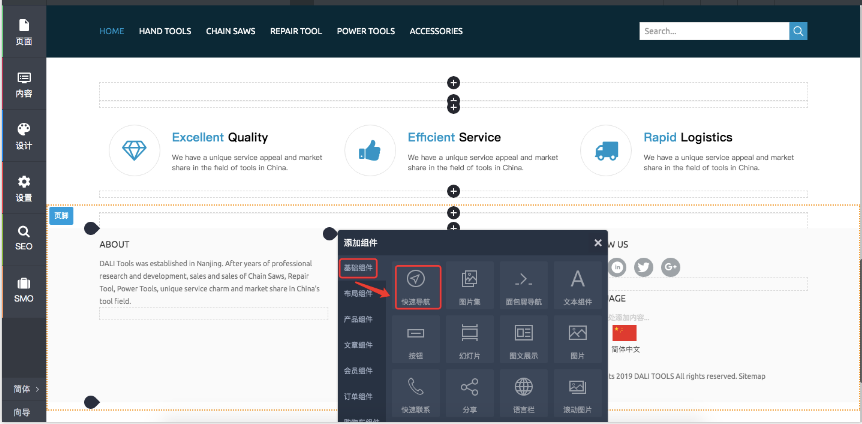Click the Sitemap link in footer

coord(751,376)
